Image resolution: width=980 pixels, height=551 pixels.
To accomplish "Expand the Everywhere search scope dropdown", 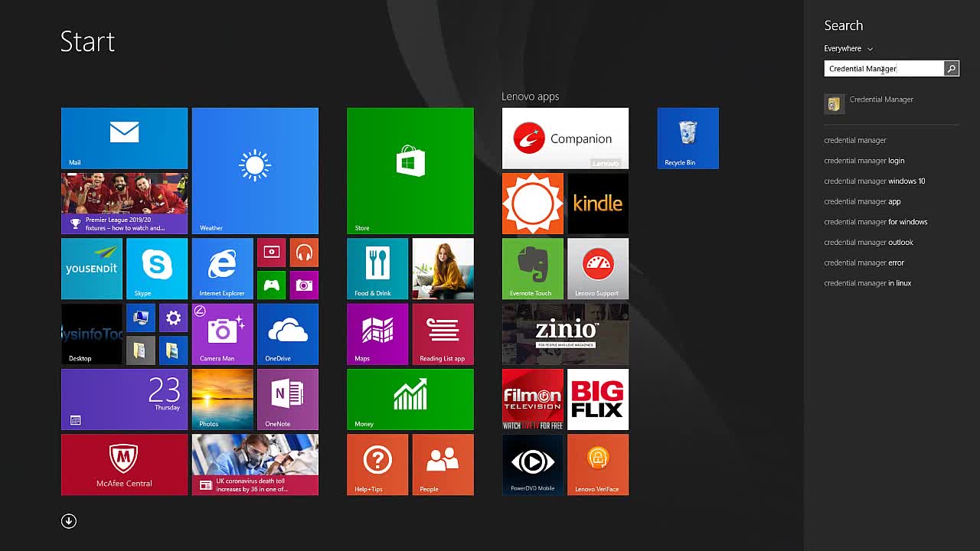I will pyautogui.click(x=848, y=48).
